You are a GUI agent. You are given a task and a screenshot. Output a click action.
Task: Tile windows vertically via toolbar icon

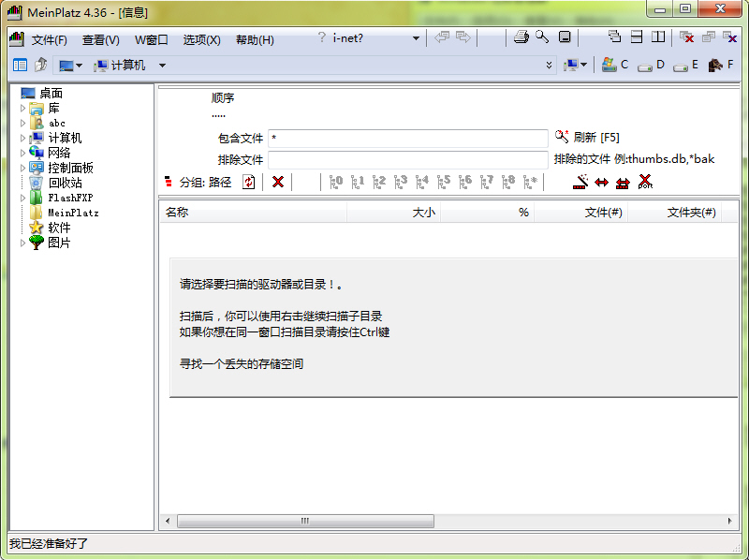click(658, 37)
